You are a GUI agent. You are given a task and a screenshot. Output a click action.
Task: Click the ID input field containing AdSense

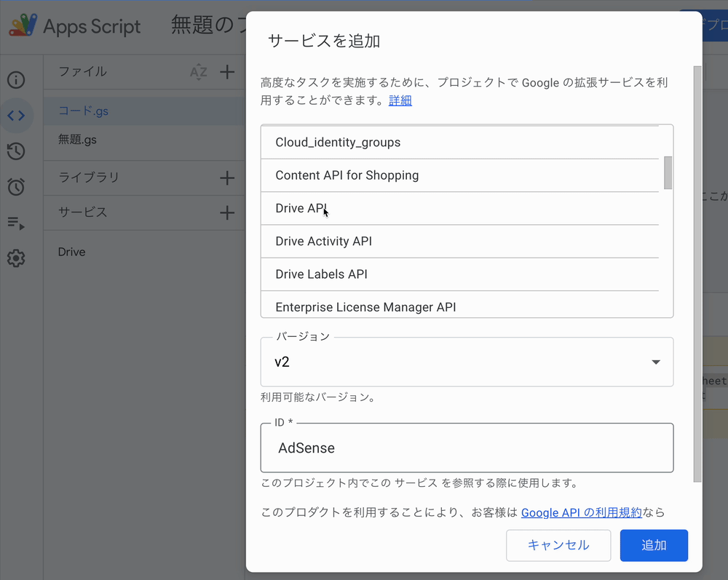[467, 448]
